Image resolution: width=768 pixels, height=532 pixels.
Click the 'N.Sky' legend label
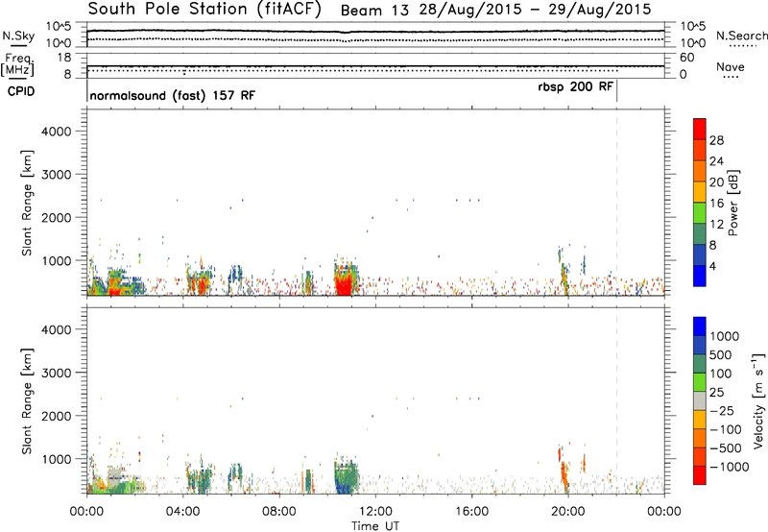click(x=18, y=36)
